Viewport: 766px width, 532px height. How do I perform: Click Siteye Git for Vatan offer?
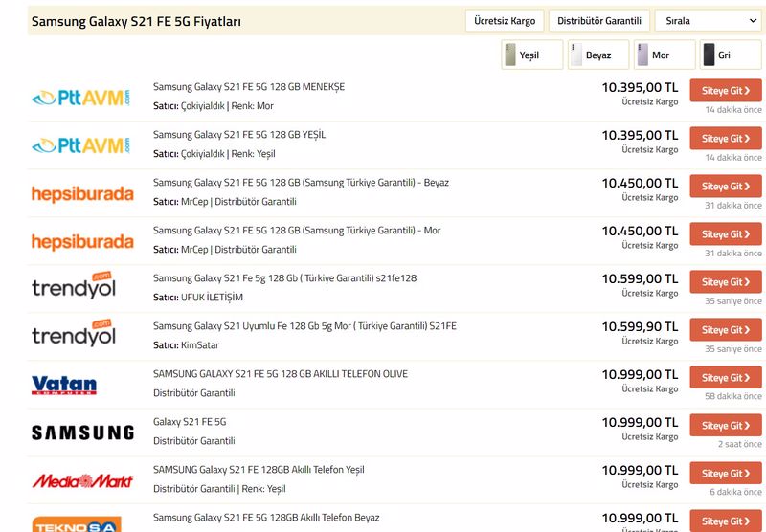(x=726, y=377)
